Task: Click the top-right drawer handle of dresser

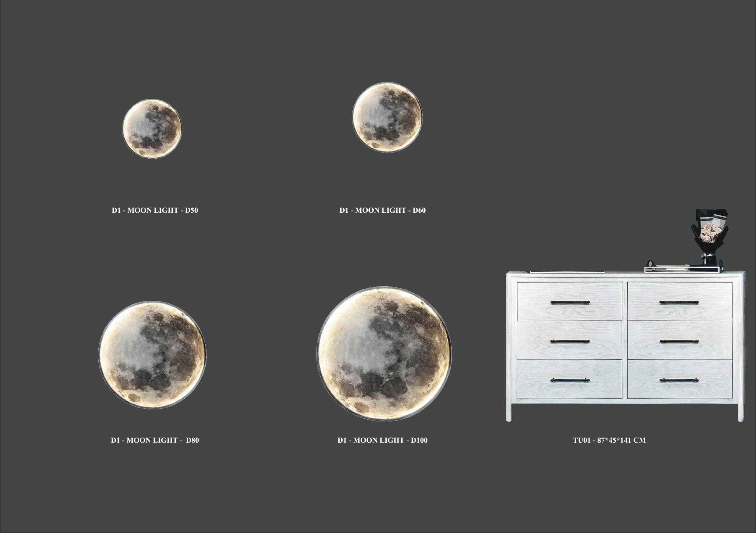Action: tap(679, 303)
